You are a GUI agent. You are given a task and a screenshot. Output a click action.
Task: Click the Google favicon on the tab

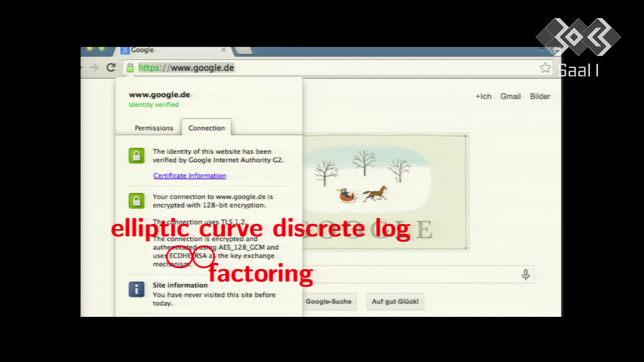coord(125,50)
